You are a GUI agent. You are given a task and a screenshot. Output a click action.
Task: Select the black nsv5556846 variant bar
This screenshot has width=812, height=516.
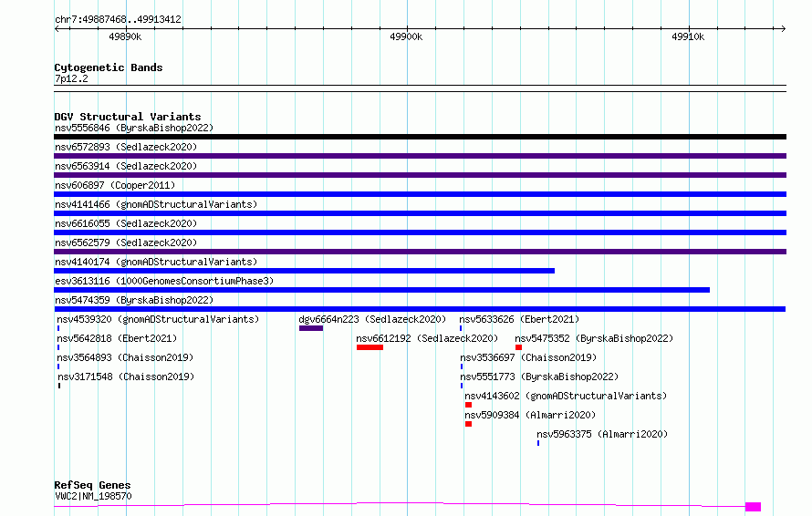420,137
